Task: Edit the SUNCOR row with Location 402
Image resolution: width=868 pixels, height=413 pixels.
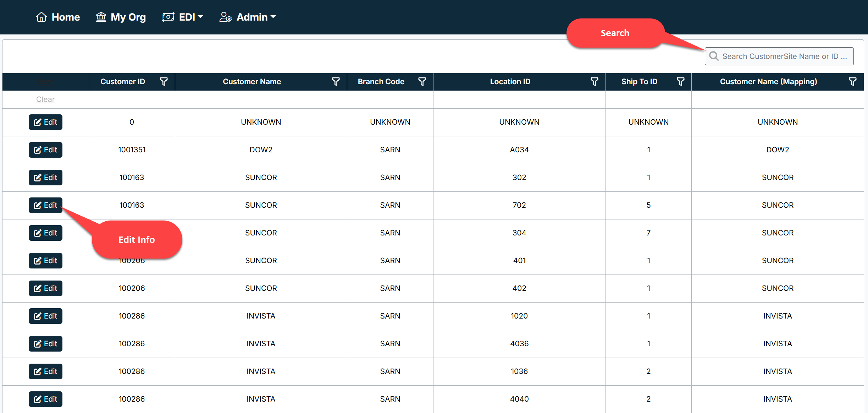Action: pos(45,288)
